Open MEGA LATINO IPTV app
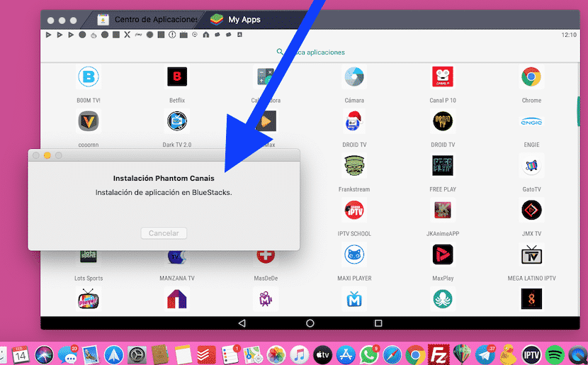This screenshot has width=588, height=365. (x=531, y=254)
